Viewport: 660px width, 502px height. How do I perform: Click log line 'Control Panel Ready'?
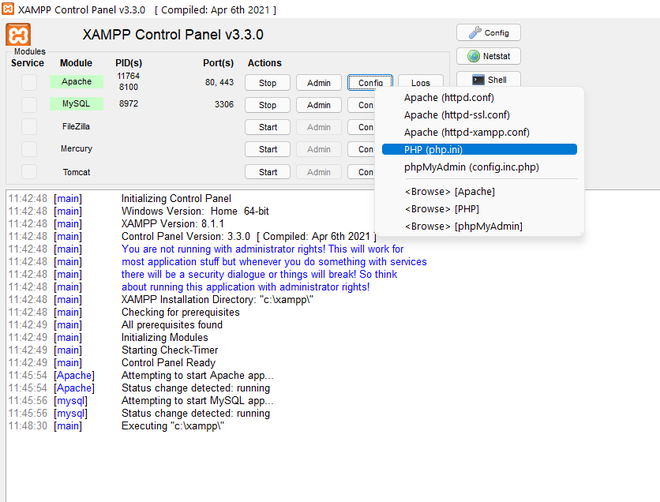click(168, 362)
